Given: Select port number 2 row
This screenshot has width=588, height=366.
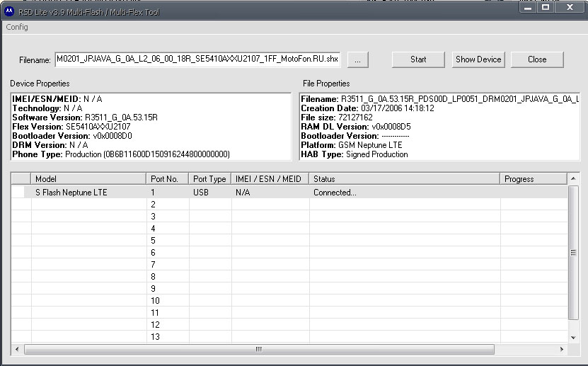Looking at the screenshot, I should [x=289, y=205].
